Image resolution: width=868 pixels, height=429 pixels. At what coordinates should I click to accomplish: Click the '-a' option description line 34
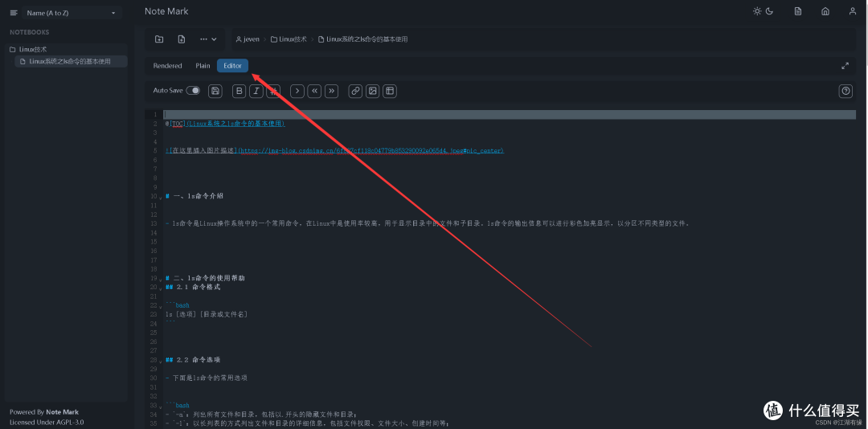click(261, 415)
